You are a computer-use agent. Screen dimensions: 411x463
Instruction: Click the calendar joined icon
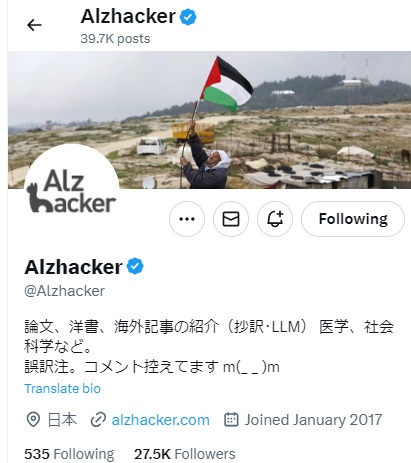click(x=231, y=420)
